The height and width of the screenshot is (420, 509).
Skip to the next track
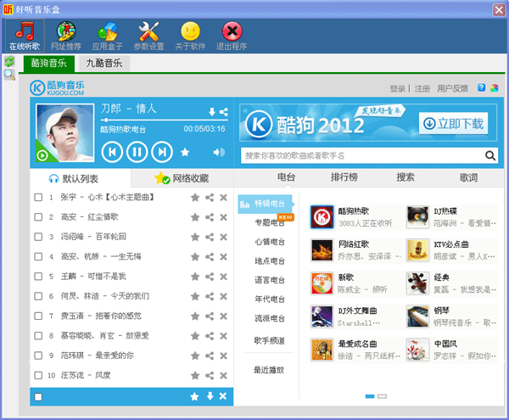tap(162, 152)
